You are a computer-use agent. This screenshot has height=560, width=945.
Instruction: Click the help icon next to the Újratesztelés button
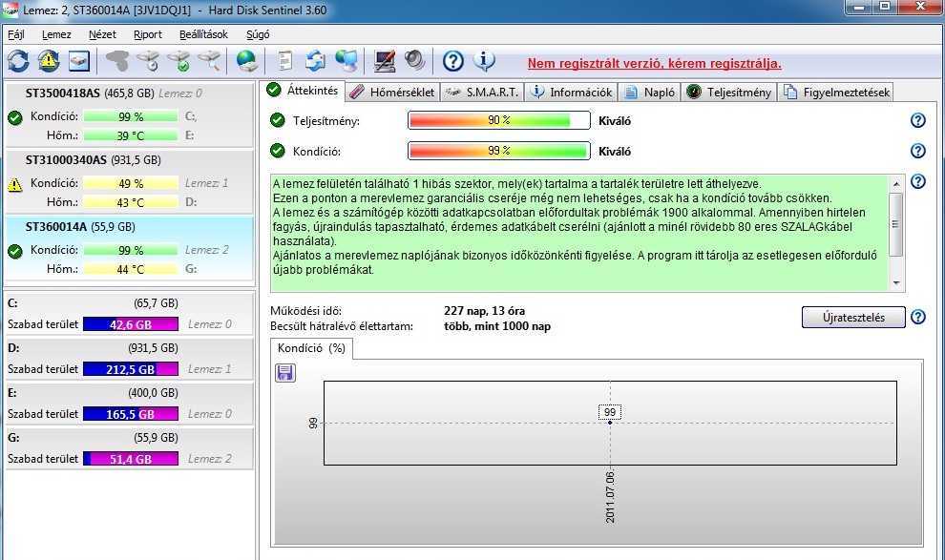[x=918, y=317]
